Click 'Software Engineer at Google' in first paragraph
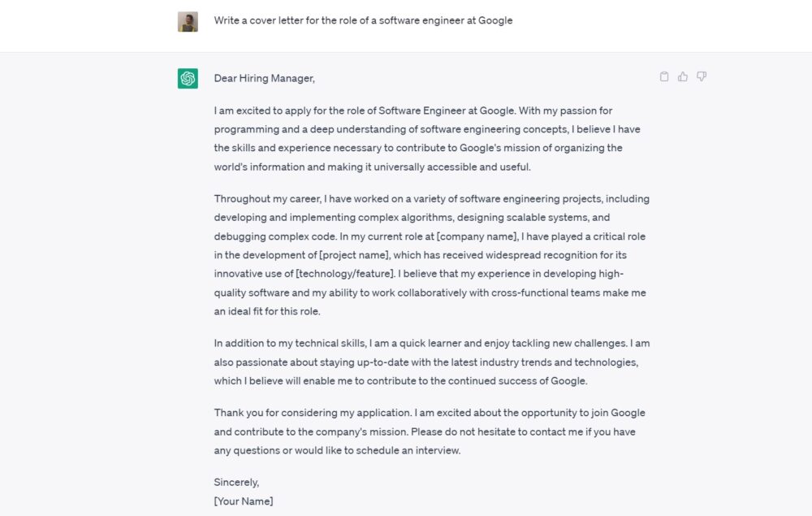The width and height of the screenshot is (812, 516). click(x=447, y=111)
